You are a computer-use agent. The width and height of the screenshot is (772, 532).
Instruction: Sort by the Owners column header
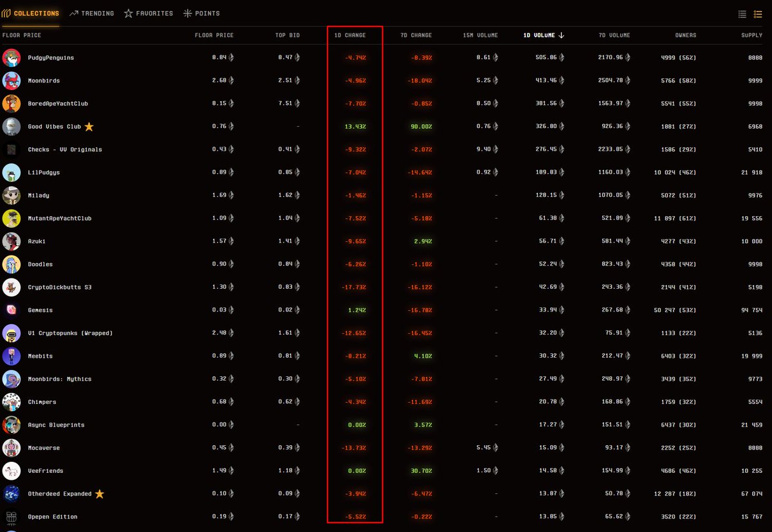tap(686, 35)
